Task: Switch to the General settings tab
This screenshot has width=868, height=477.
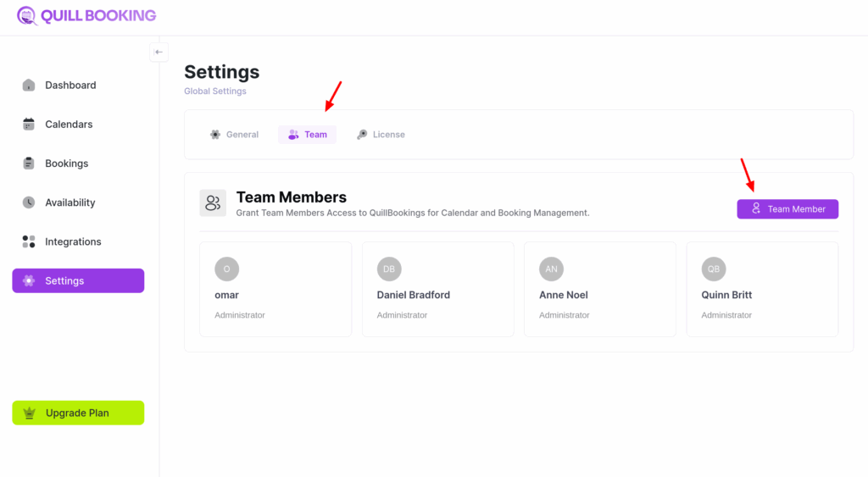Action: coord(234,135)
